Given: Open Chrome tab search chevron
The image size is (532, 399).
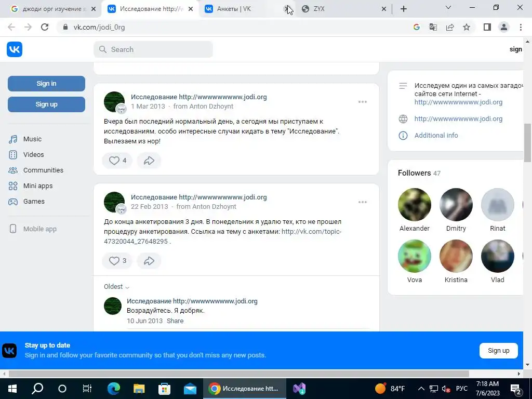Looking at the screenshot, I should [x=448, y=7].
